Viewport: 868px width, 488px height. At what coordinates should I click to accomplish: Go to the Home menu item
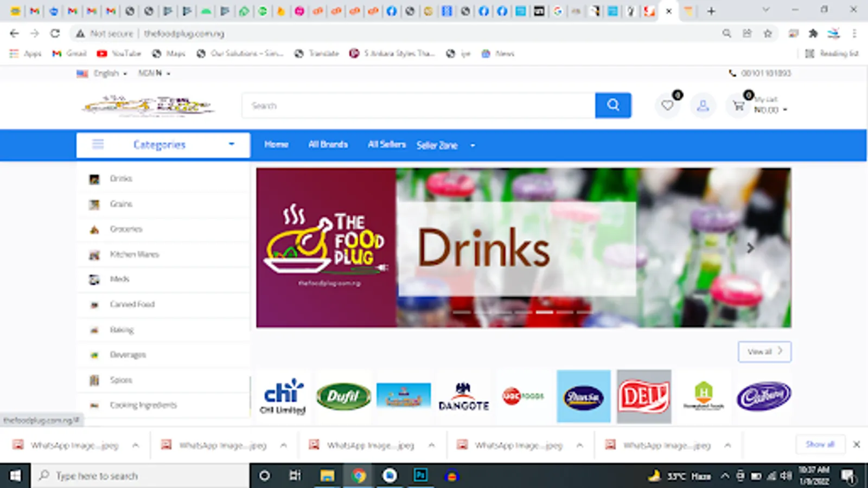(x=276, y=144)
